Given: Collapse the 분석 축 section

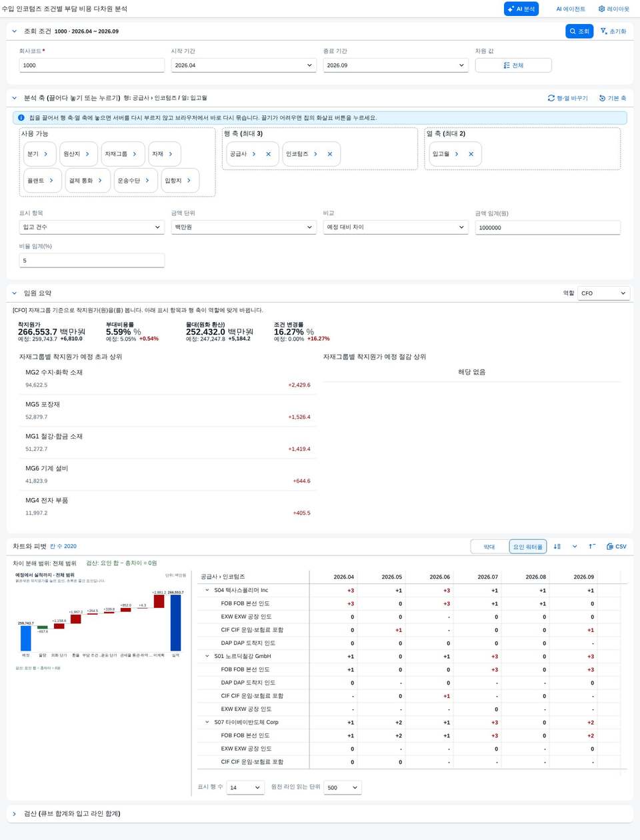Looking at the screenshot, I should point(15,98).
